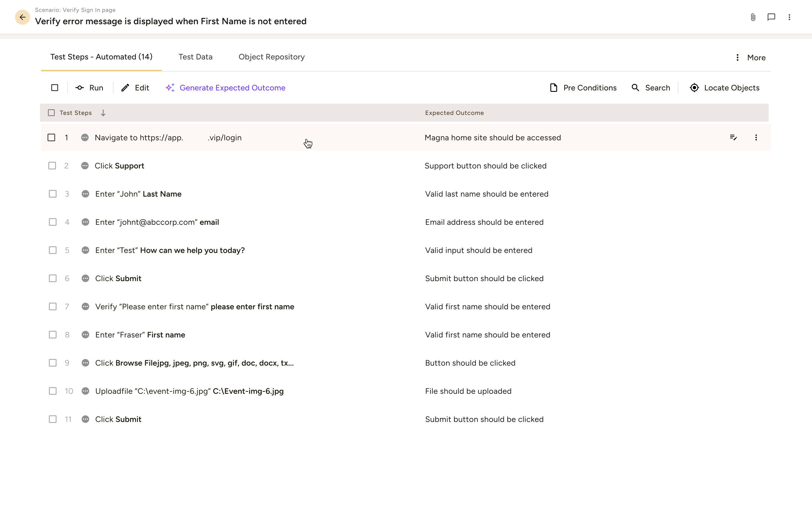
Task: Toggle the sort arrow on Test Steps column
Action: (103, 113)
